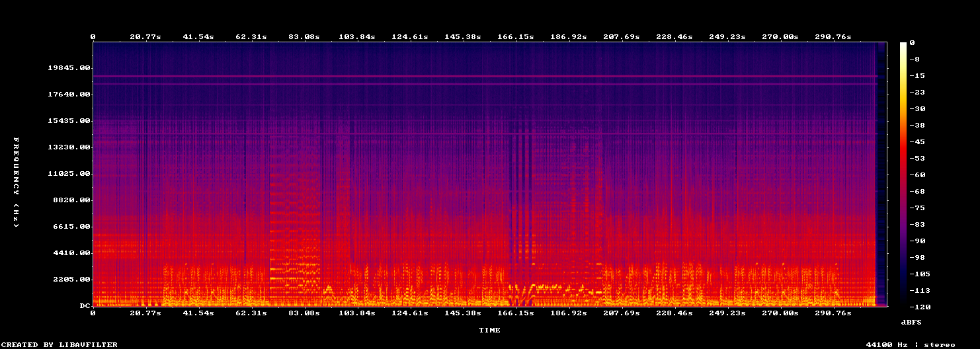The width and height of the screenshot is (980, 349).
Task: Select the -23 dBFS scale value
Action: pyautogui.click(x=918, y=92)
